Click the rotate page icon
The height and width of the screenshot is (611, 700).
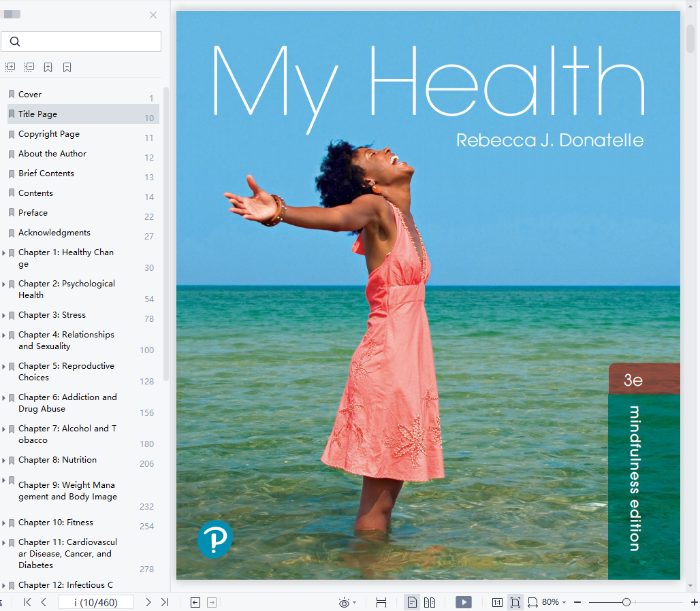coord(532,603)
